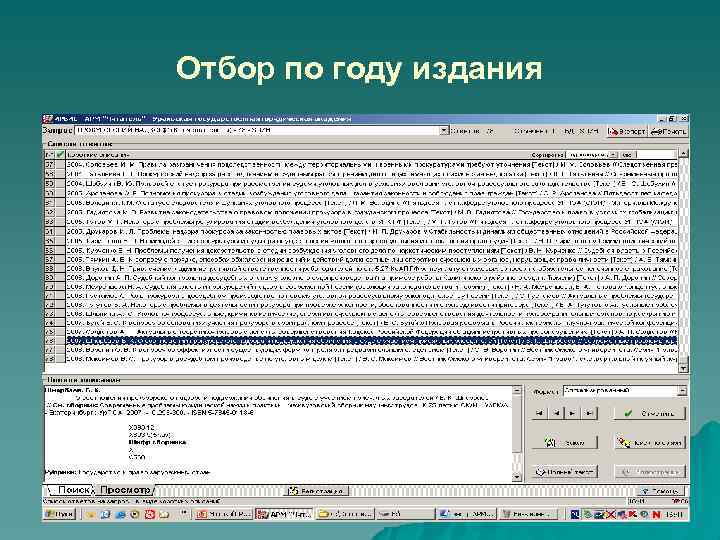Click first quick launch icon beside Пуск
The height and width of the screenshot is (540, 720).
coord(90,514)
